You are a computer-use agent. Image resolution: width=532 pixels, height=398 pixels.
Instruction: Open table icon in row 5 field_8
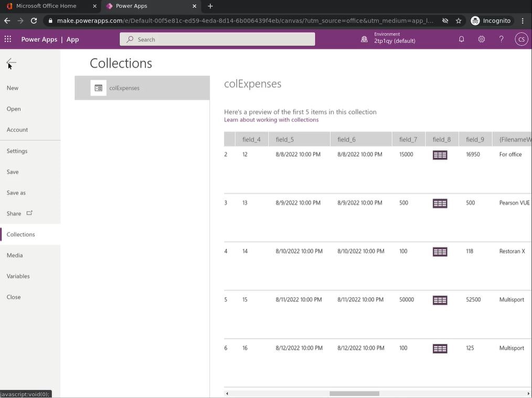coord(440,300)
